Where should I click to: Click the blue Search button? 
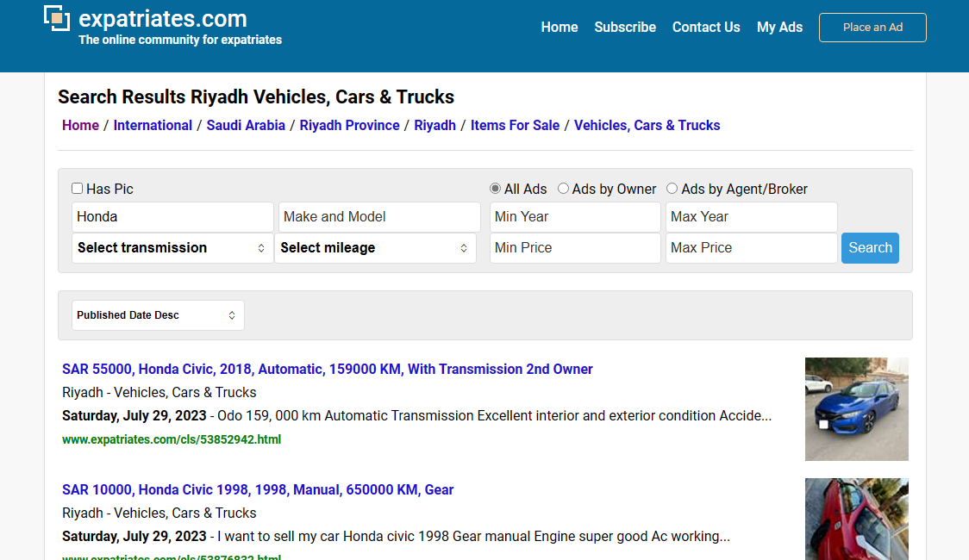tap(870, 247)
